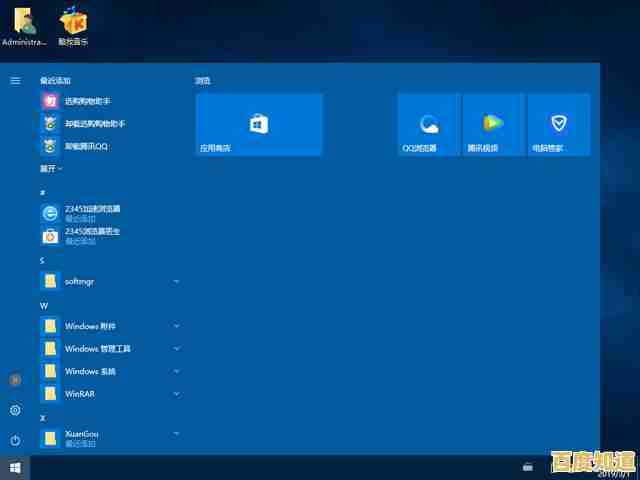The height and width of the screenshot is (480, 640).
Task: Expand the Windows 附件 folder
Action: point(110,326)
